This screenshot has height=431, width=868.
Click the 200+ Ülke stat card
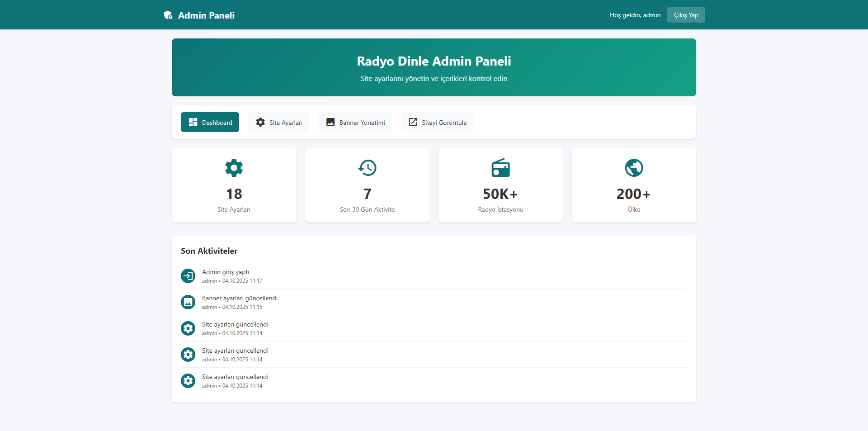coord(634,185)
